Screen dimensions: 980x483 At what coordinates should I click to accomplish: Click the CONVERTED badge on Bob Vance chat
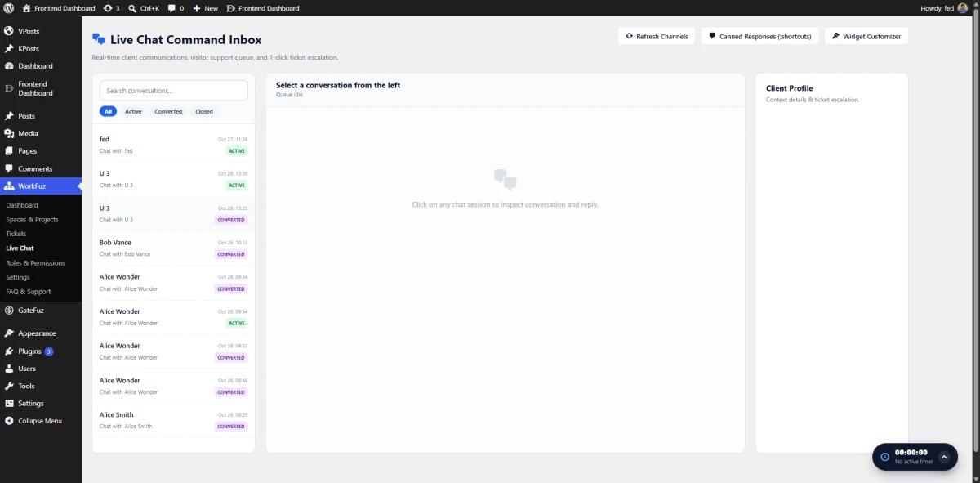click(x=231, y=254)
